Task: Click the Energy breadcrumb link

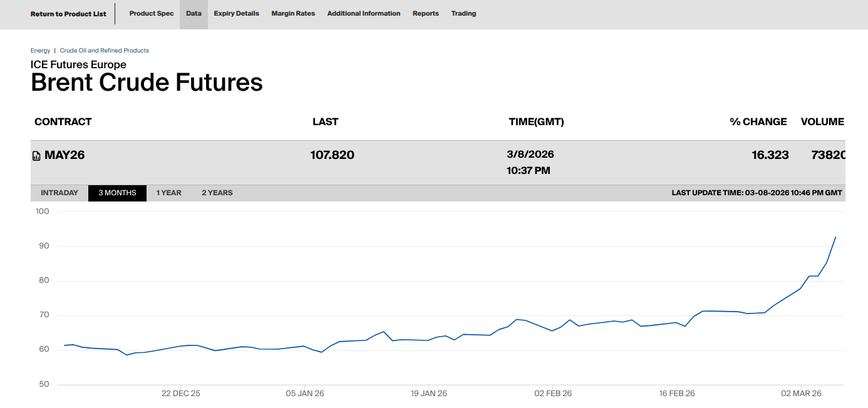Action: coord(40,51)
